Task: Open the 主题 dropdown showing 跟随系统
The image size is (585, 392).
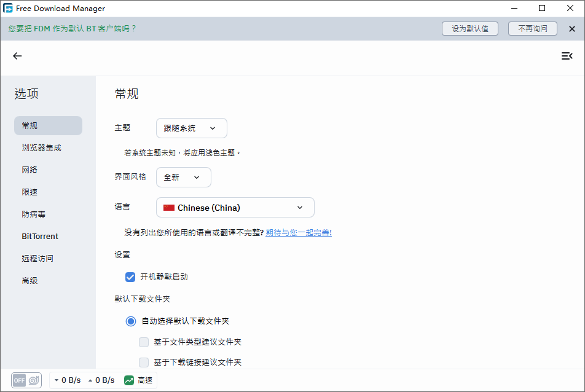Action: [191, 128]
